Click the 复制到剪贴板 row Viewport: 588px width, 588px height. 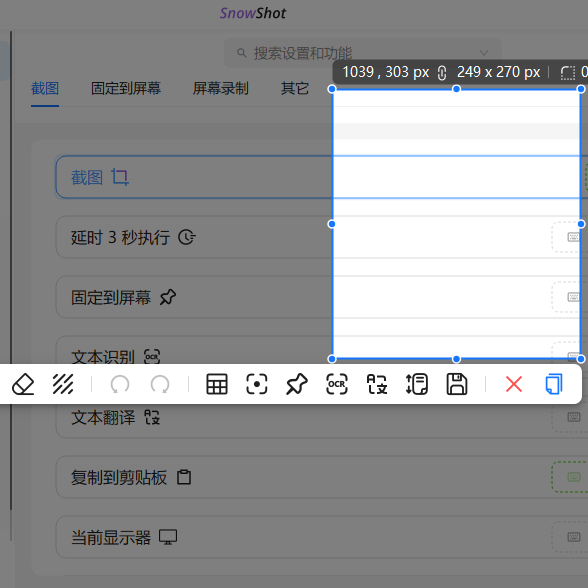pos(322,477)
